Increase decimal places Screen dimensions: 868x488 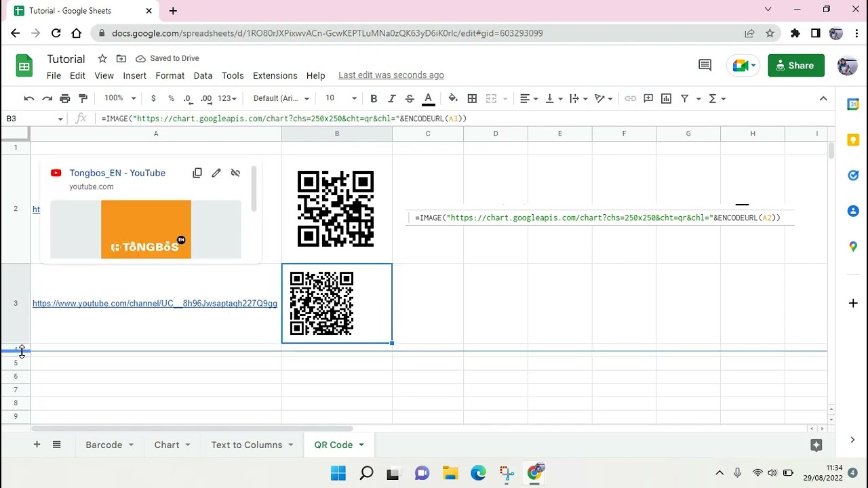[x=206, y=98]
